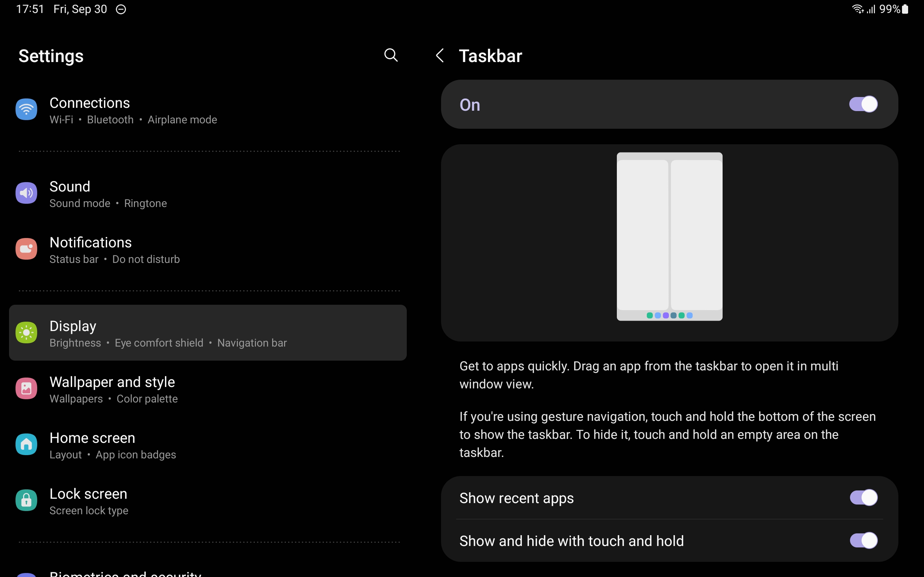924x577 pixels.
Task: Tap the Lock screen padlock icon
Action: (26, 500)
